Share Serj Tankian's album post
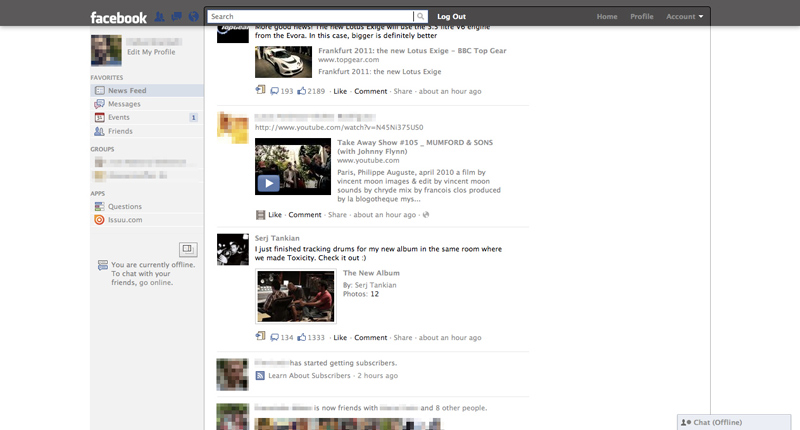Screen dimensions: 800x430 pos(403,338)
